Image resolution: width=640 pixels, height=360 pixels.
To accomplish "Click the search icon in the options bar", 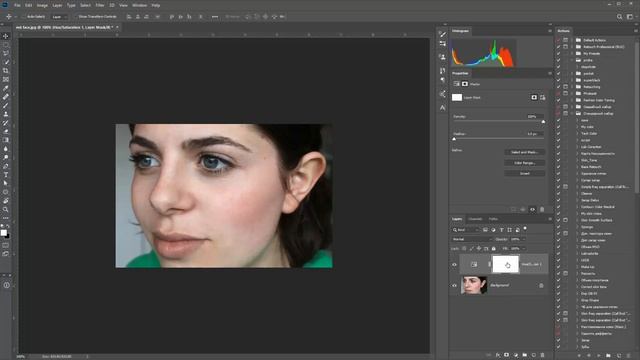I will pos(620,17).
